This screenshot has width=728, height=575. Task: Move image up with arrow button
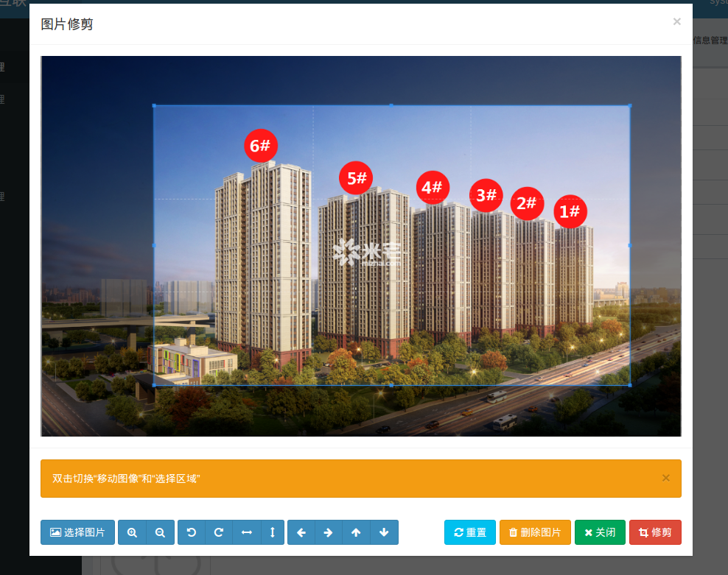tap(357, 532)
